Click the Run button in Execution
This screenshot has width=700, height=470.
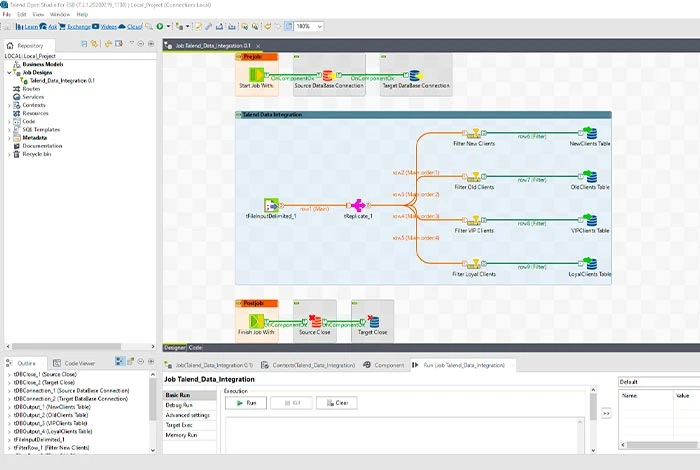[x=246, y=402]
